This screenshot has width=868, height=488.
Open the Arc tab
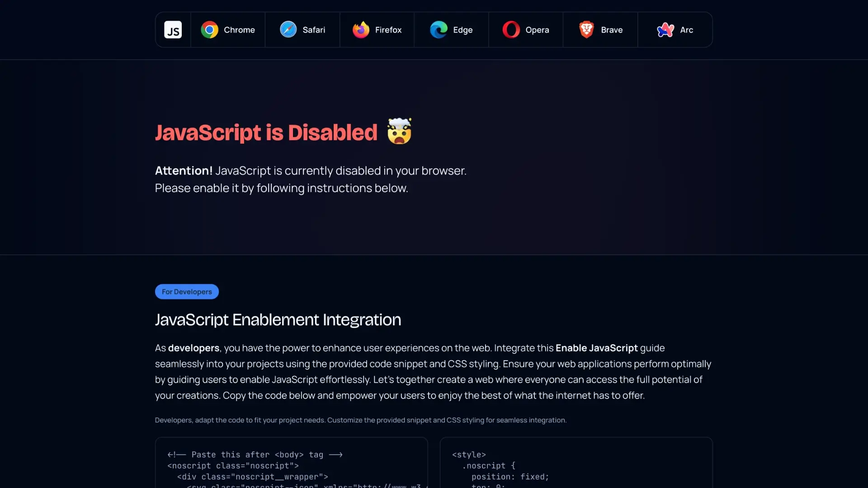click(x=675, y=29)
